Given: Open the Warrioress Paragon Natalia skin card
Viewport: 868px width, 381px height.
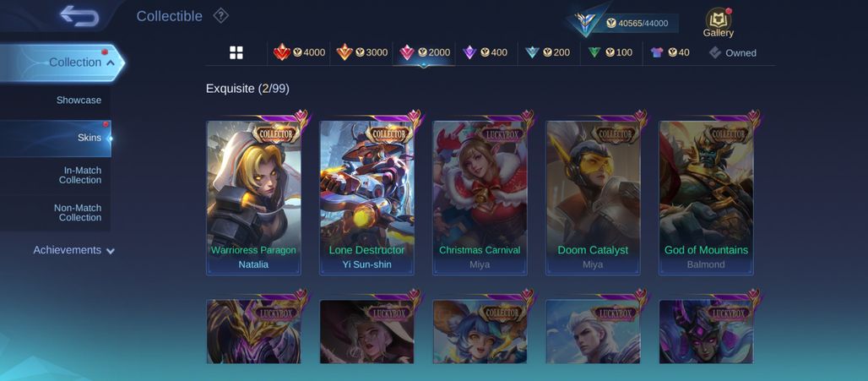Looking at the screenshot, I should (253, 198).
